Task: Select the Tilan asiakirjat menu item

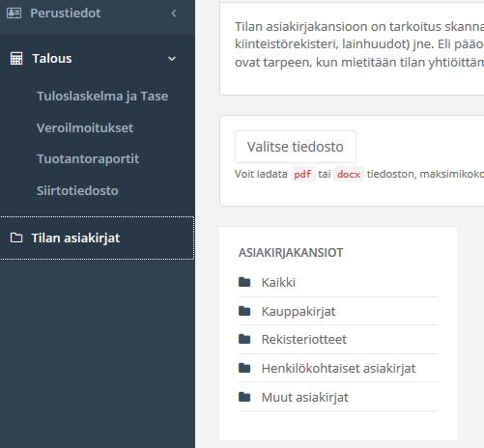Action: 98,238
